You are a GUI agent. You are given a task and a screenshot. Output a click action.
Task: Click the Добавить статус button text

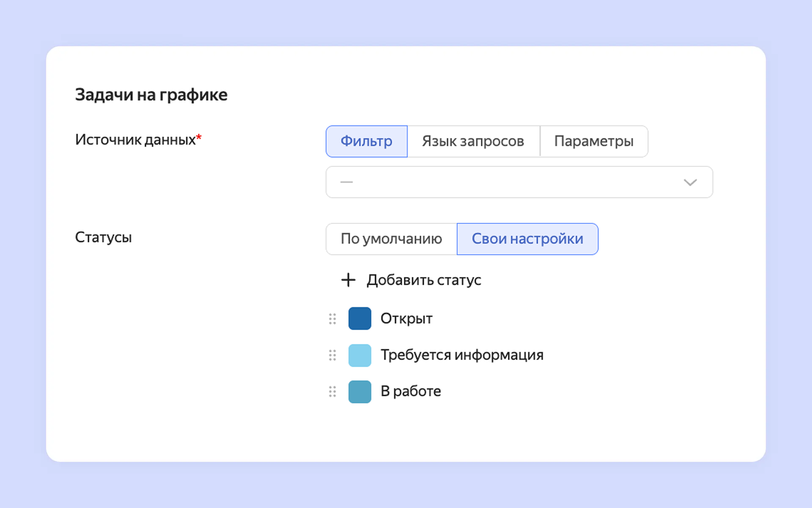424,280
